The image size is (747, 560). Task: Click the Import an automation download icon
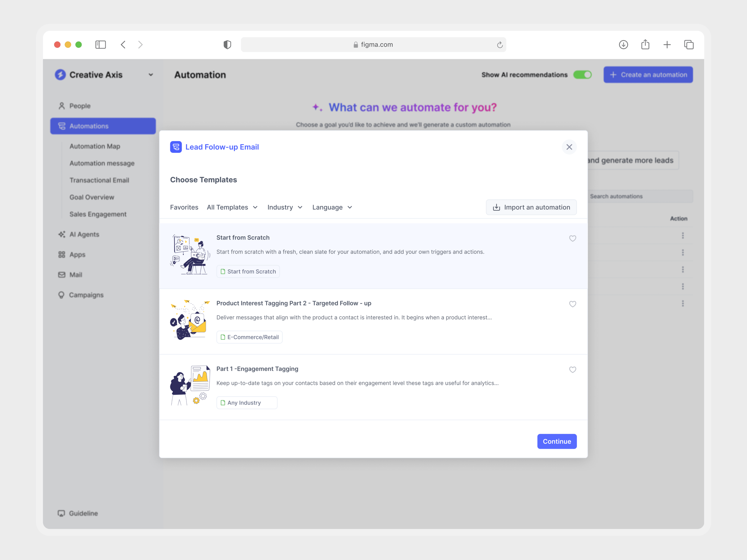(x=496, y=207)
